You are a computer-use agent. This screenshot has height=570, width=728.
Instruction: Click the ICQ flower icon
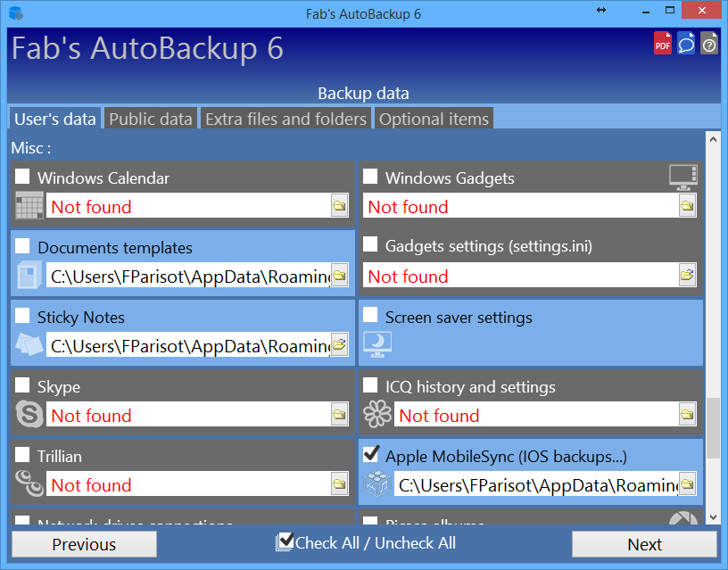[x=377, y=414]
